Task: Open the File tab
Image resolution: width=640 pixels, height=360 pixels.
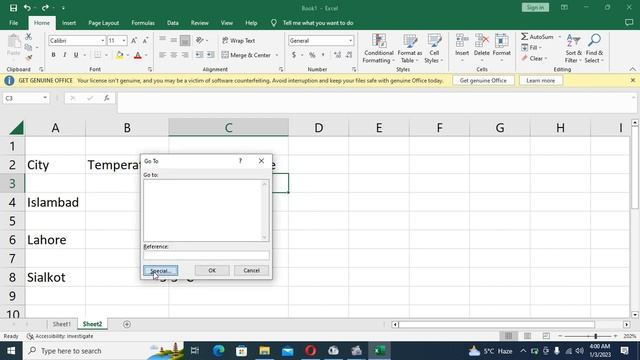Action: click(x=13, y=23)
